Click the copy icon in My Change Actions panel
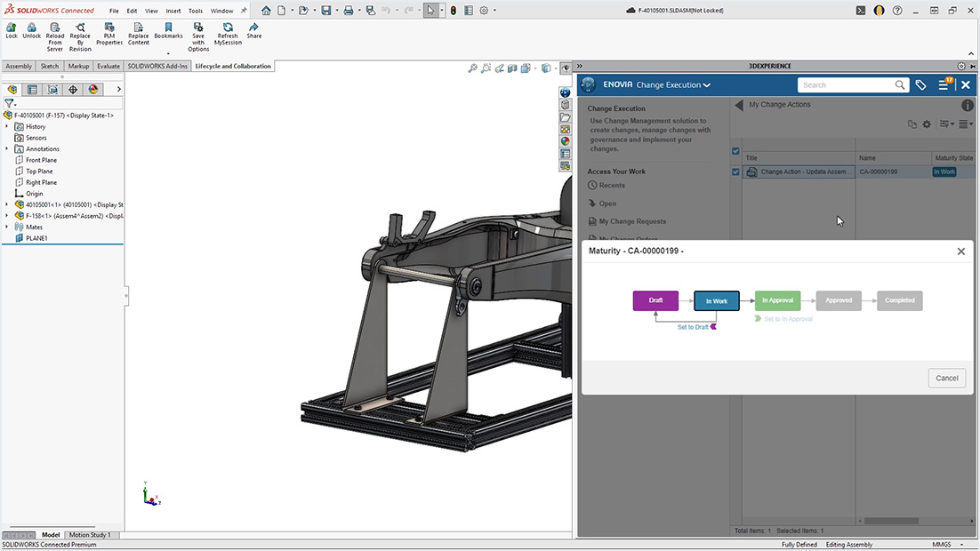980x551 pixels. click(911, 124)
